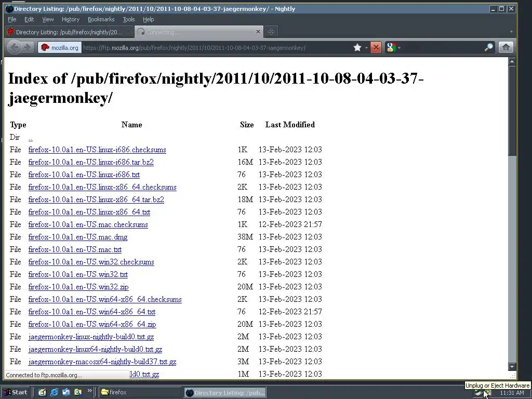
Task: Download firefox-10.0a1.en-US.linux-x86_64.tar.bz2
Action: pyautogui.click(x=96, y=199)
